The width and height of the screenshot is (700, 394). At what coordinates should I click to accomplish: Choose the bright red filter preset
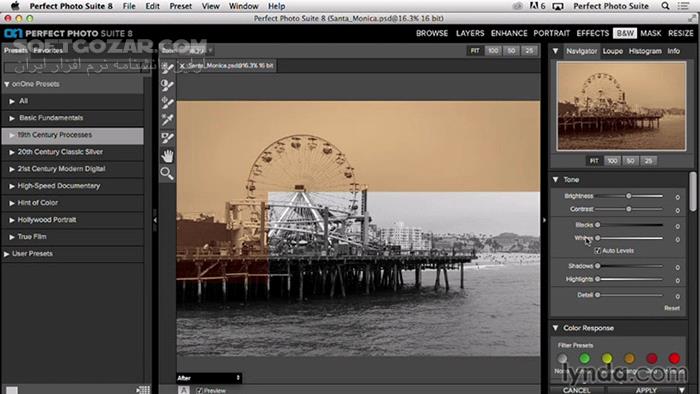[675, 358]
